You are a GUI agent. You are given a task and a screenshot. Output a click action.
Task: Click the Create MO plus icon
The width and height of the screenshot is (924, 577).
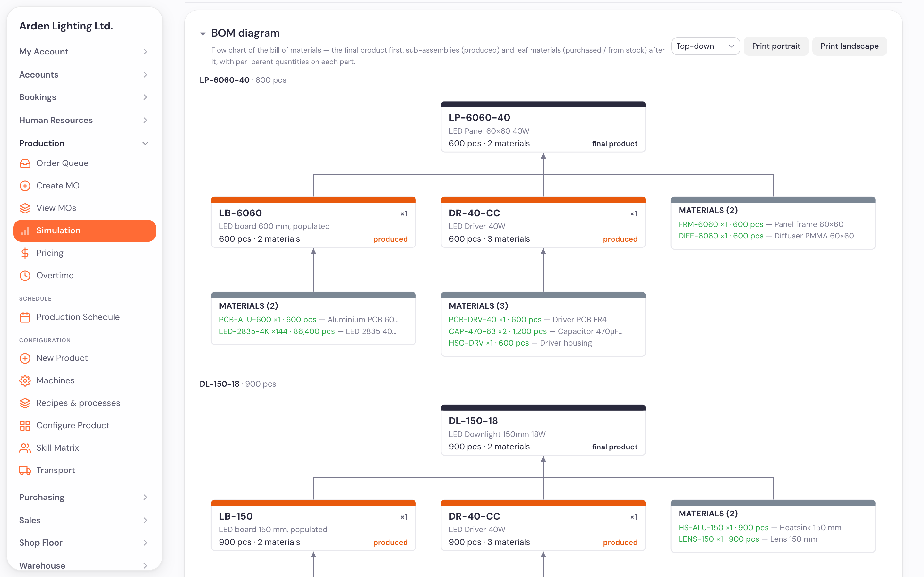(25, 186)
